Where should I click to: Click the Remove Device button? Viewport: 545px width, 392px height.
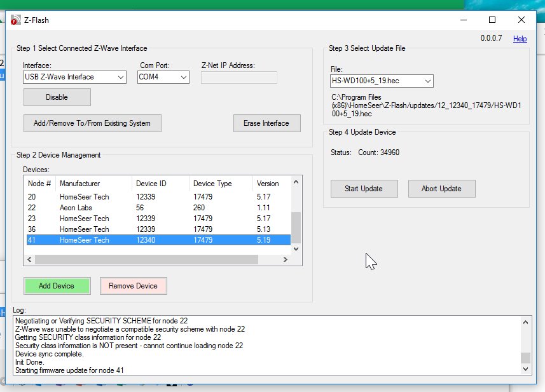coord(133,286)
